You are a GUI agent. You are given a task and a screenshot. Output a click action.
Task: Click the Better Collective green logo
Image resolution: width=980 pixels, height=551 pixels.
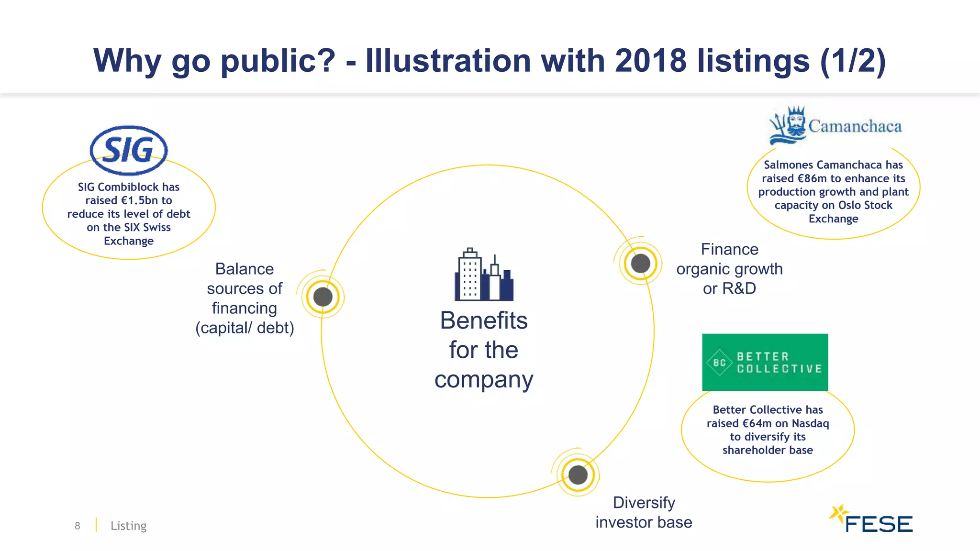(765, 362)
